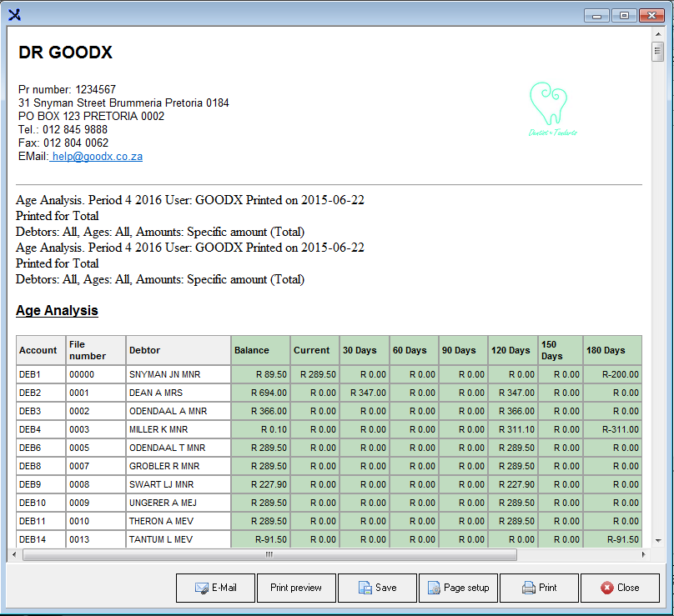This screenshot has width=674, height=616.
Task: Click the Debtor column header
Action: (x=178, y=350)
